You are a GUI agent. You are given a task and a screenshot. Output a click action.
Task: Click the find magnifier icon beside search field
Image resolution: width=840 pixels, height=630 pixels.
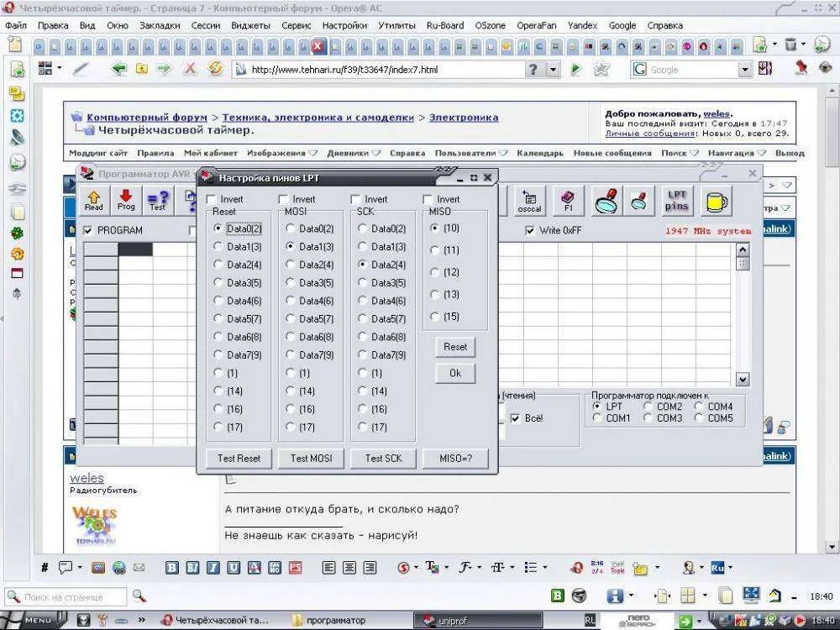tap(139, 596)
